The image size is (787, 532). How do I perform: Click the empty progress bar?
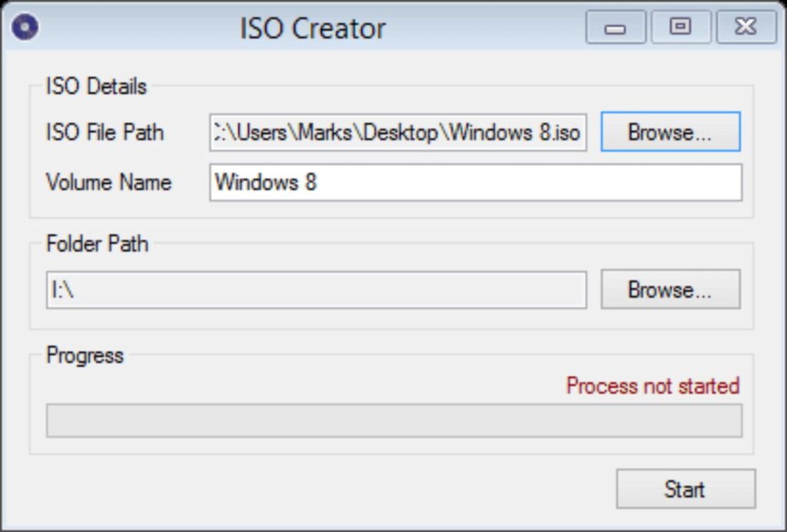click(393, 420)
